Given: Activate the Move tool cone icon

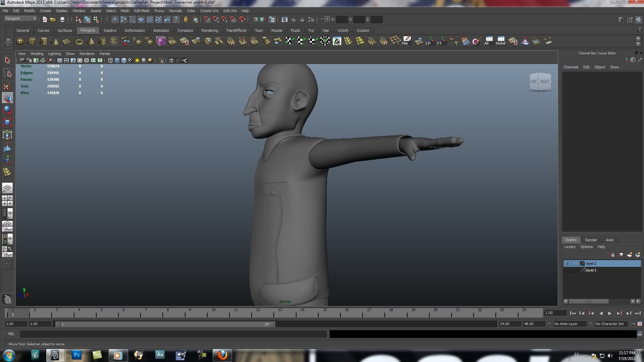Looking at the screenshot, I should coord(7,98).
